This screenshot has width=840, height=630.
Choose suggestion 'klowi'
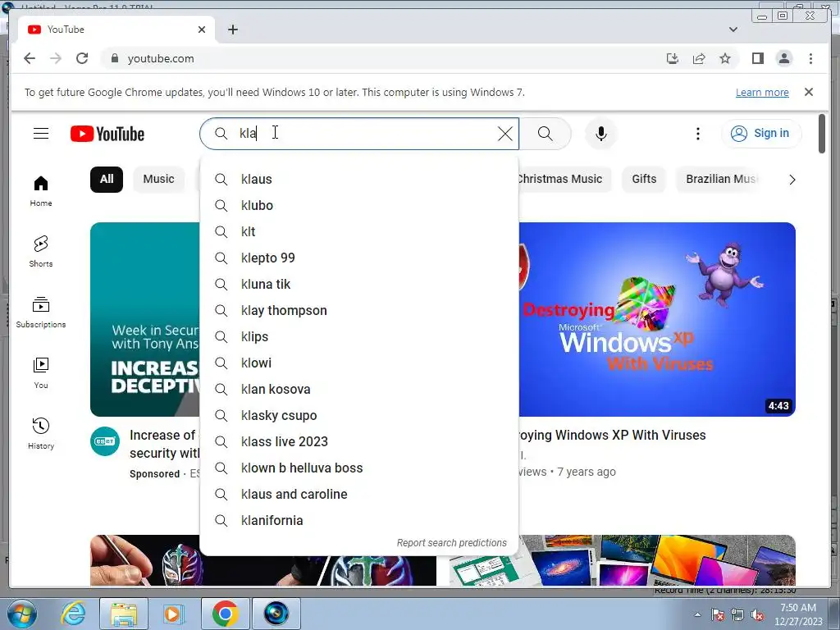pyautogui.click(x=359, y=363)
